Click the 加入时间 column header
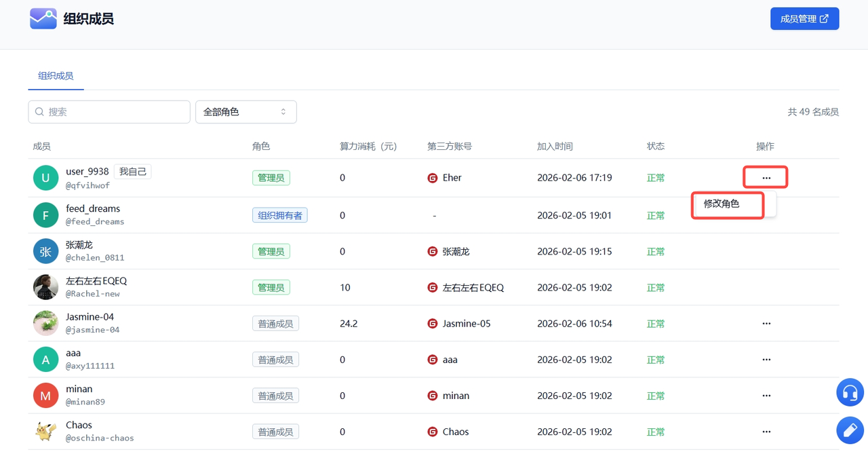 click(x=555, y=147)
